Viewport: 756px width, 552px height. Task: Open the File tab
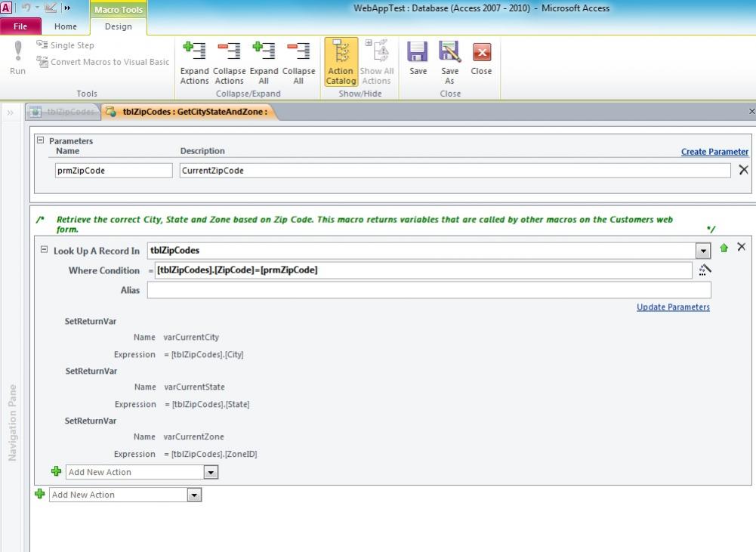(20, 26)
